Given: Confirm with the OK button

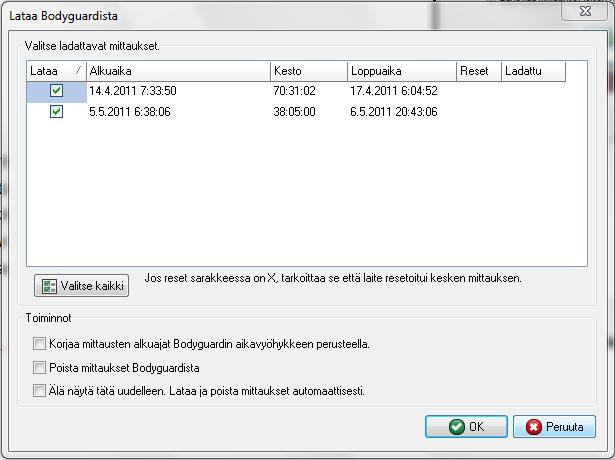Looking at the screenshot, I should tap(466, 427).
